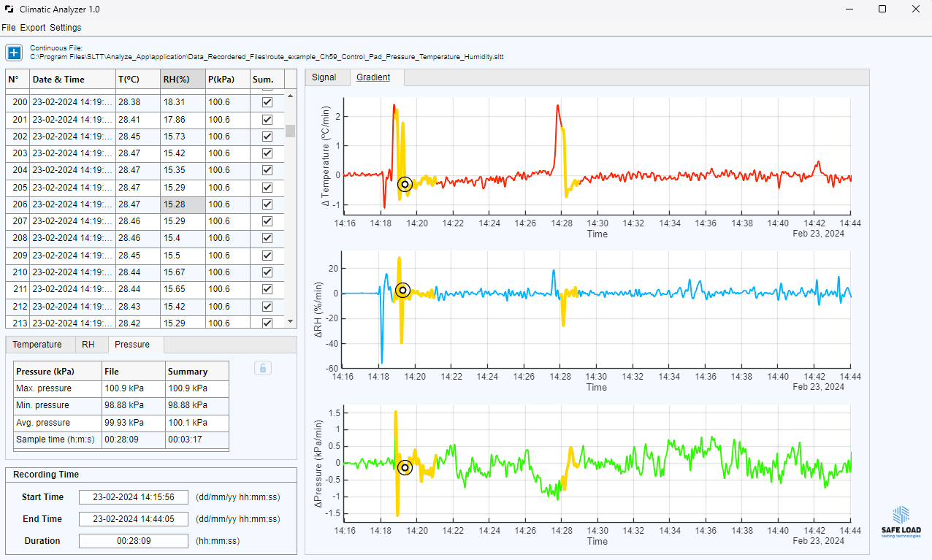Click the blue plus add file icon
Image resolution: width=932 pixels, height=560 pixels.
click(14, 52)
